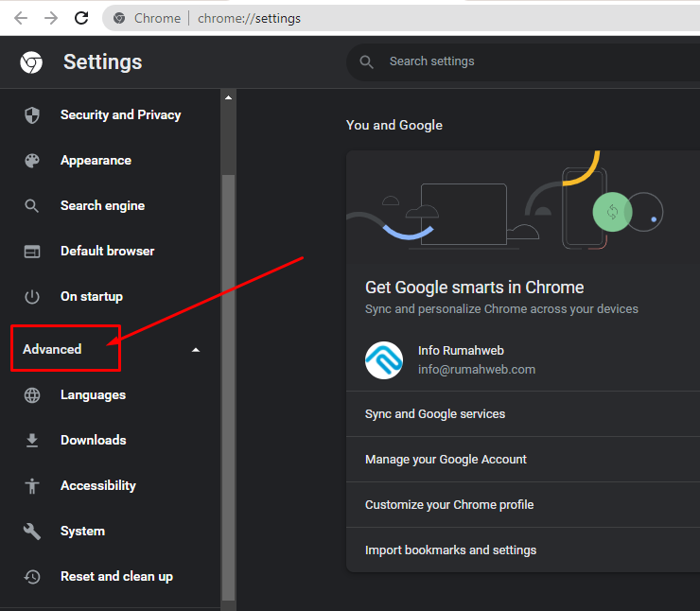Click the browser forward arrow
The height and width of the screenshot is (611, 700).
(51, 18)
